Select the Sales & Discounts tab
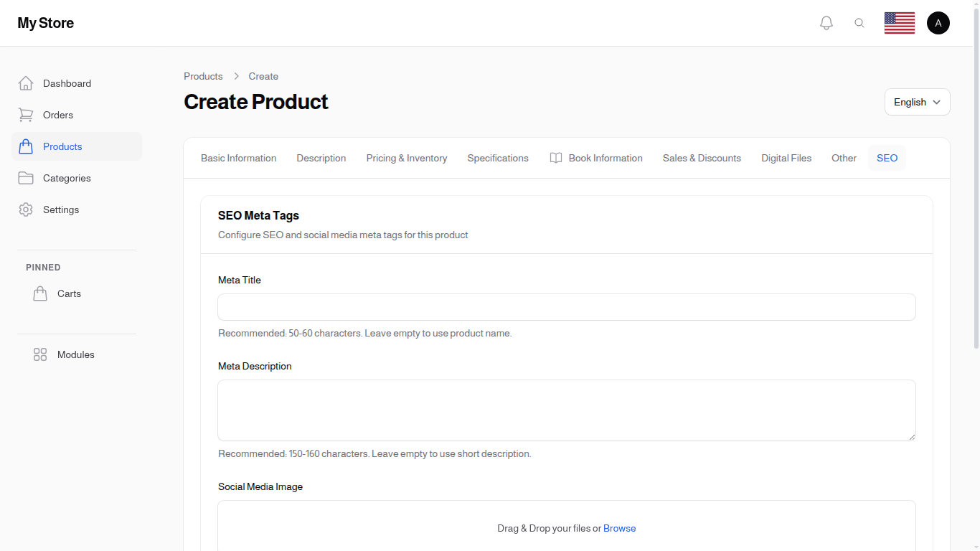This screenshot has height=551, width=980. click(x=702, y=158)
